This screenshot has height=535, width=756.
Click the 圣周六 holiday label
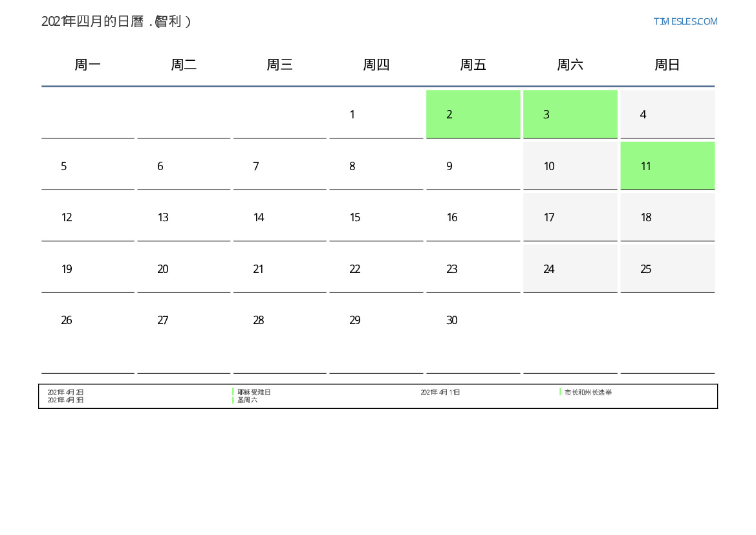(x=247, y=400)
